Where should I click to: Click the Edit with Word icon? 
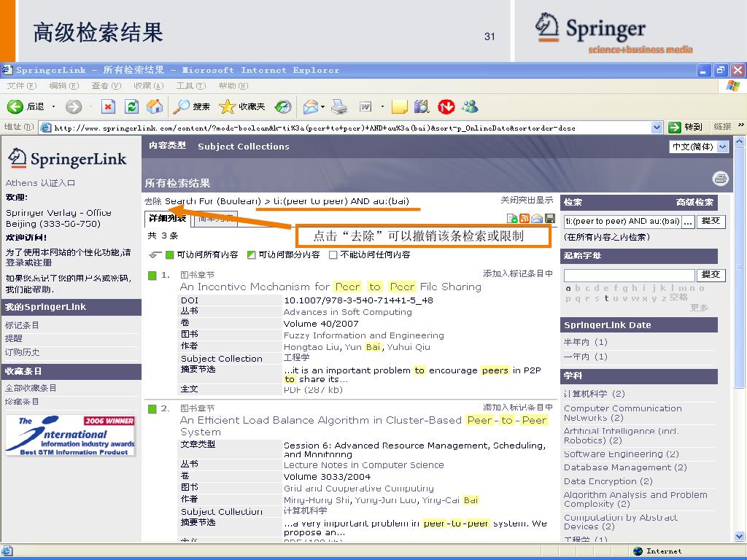[x=365, y=106]
